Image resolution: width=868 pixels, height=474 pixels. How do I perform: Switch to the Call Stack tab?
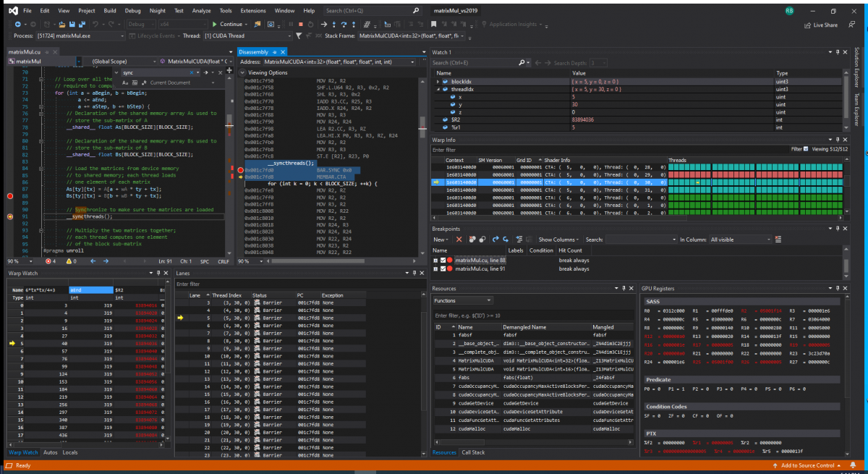[474, 452]
